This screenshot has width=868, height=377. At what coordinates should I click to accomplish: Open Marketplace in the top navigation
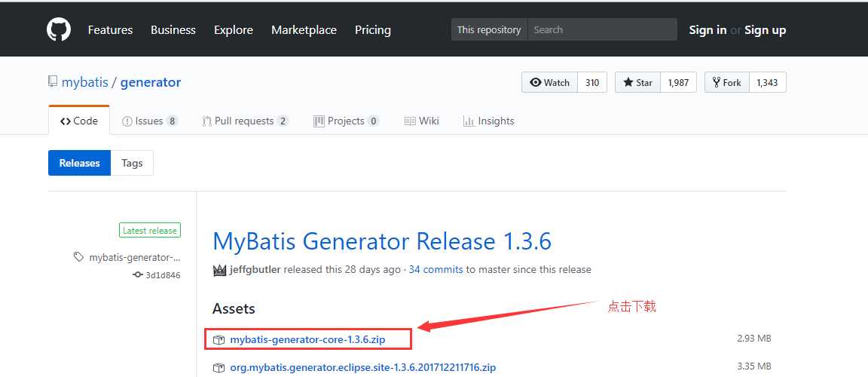click(304, 30)
